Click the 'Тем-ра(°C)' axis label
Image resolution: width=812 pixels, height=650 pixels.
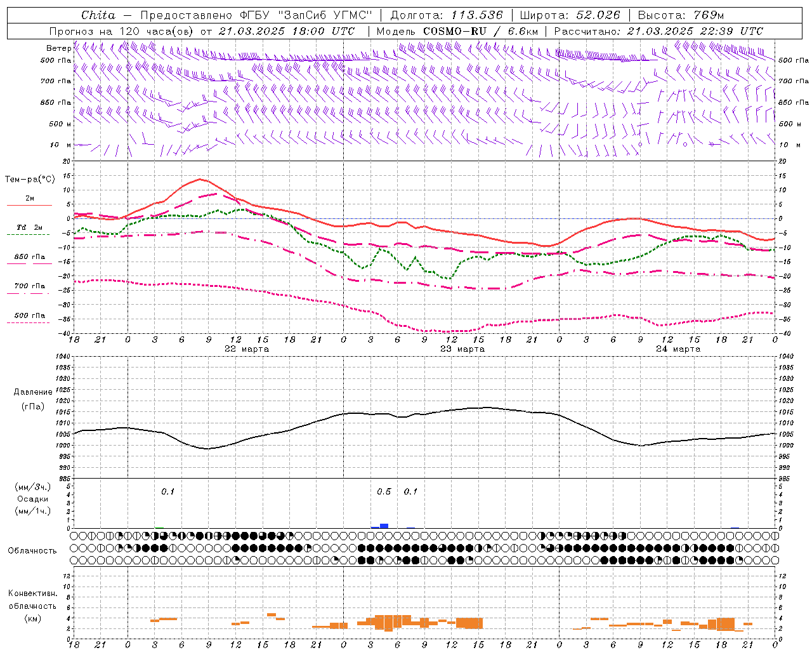coord(30,180)
